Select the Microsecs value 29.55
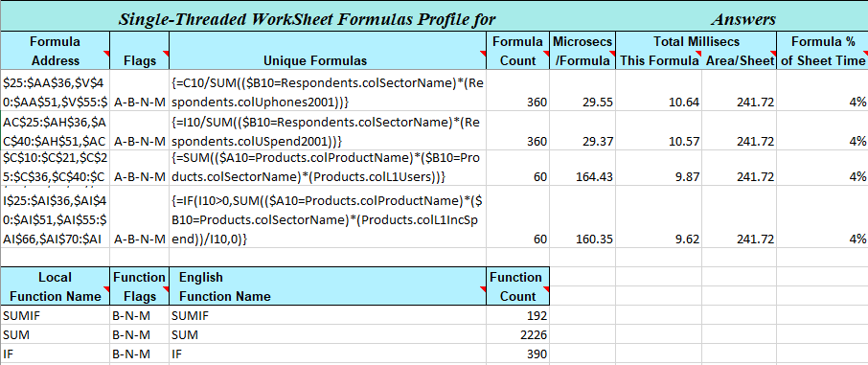 (597, 102)
